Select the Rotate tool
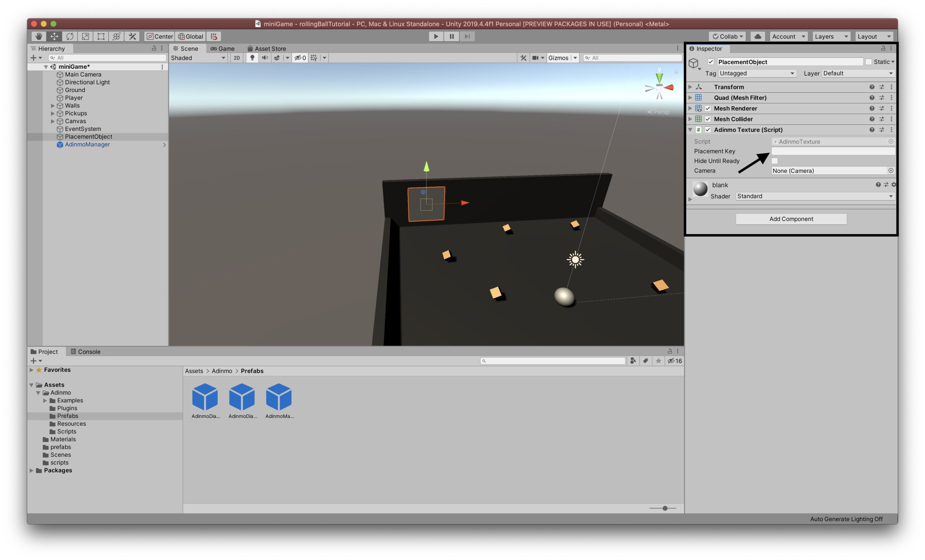The image size is (925, 560). click(x=70, y=36)
